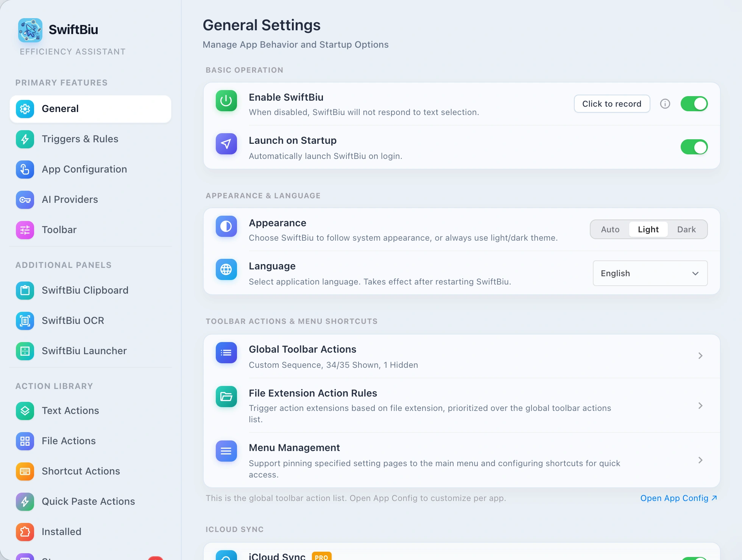Click 'Custom Sequence, 34/35 Shown, 1 Hidden' text
Screen dimensions: 742x560
333,365
